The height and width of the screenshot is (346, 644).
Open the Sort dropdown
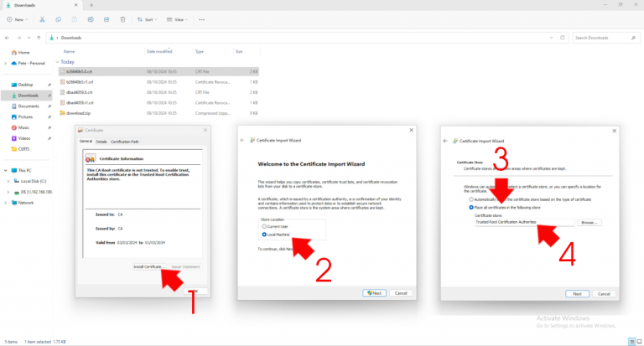(150, 18)
